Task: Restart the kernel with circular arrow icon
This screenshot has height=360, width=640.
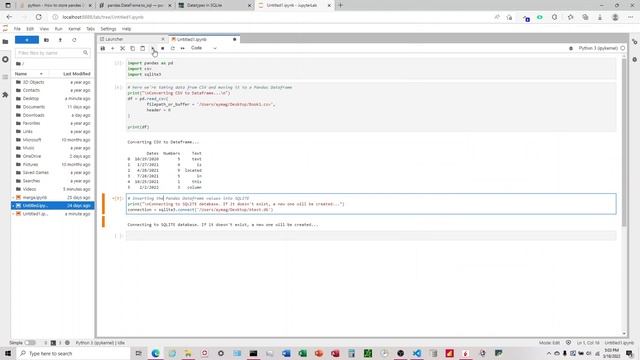Action: coord(173,48)
